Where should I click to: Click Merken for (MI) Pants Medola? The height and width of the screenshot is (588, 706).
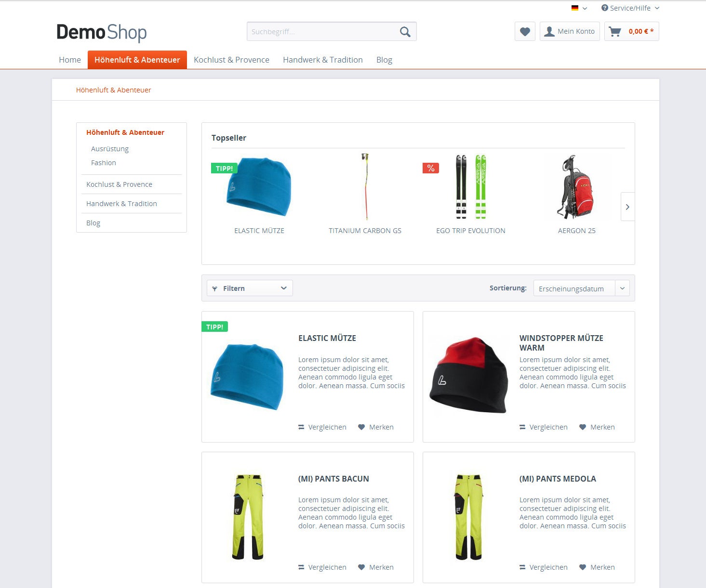click(597, 567)
